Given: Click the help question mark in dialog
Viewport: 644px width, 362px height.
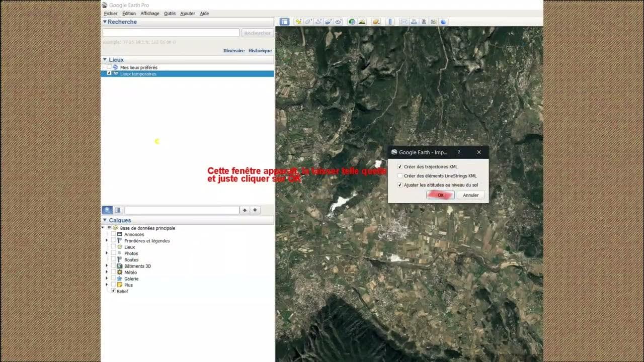Looking at the screenshot, I should (458, 152).
